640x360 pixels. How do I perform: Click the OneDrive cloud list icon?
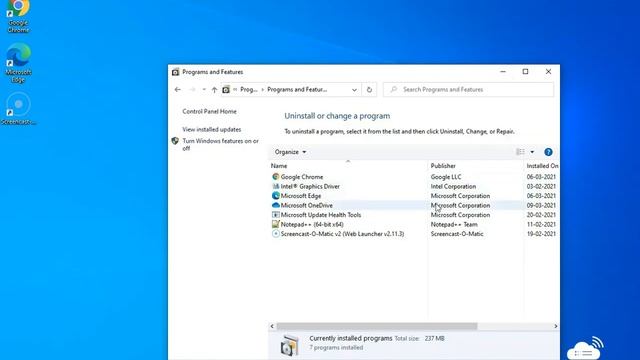click(276, 205)
